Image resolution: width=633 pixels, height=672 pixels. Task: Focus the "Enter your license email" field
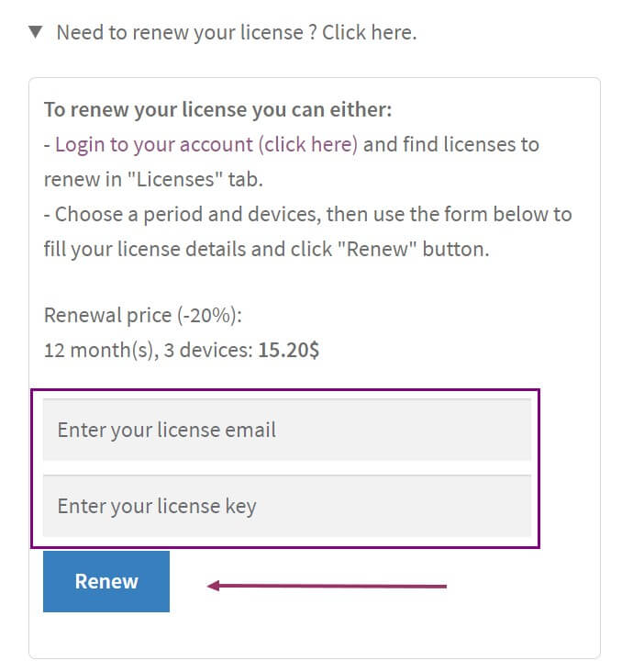286,430
